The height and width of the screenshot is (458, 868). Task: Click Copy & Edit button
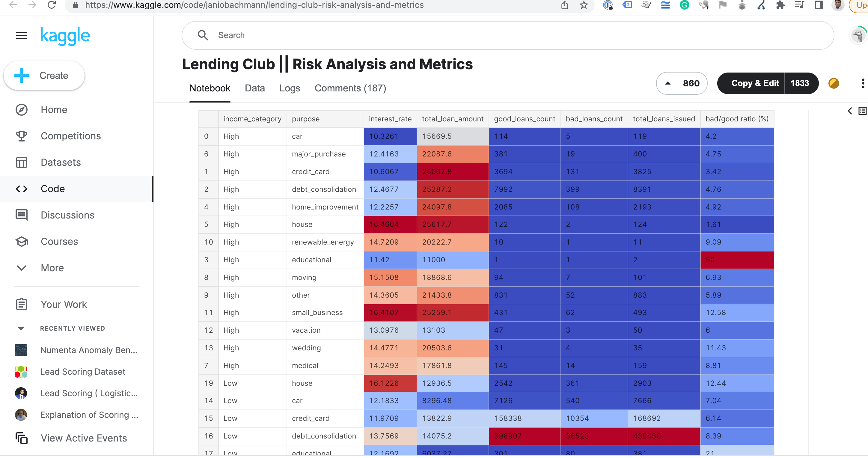(755, 83)
